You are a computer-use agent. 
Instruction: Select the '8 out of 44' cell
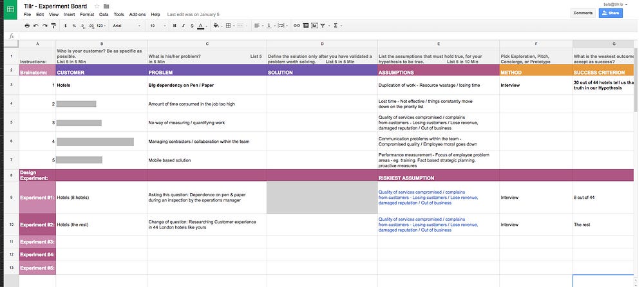[x=603, y=198]
